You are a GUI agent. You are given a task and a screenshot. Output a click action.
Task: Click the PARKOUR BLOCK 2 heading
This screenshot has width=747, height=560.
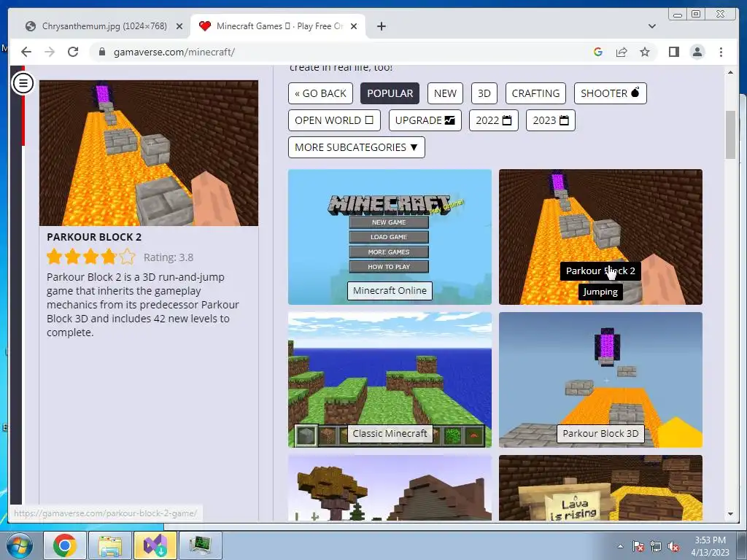click(94, 237)
